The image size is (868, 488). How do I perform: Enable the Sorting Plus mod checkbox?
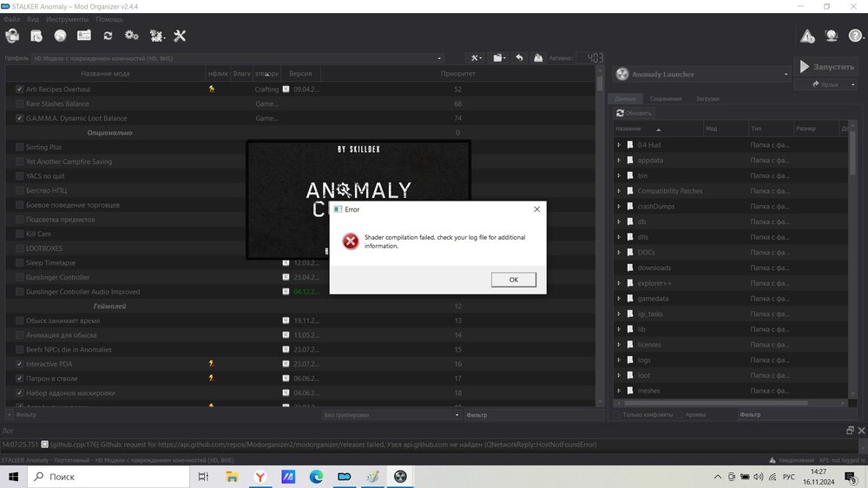point(19,148)
